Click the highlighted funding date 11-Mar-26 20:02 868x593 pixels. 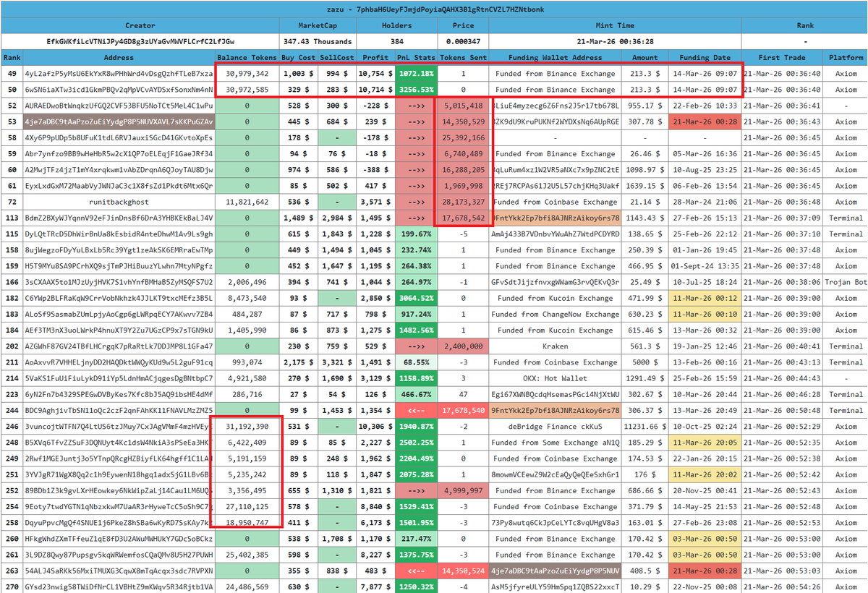click(705, 474)
